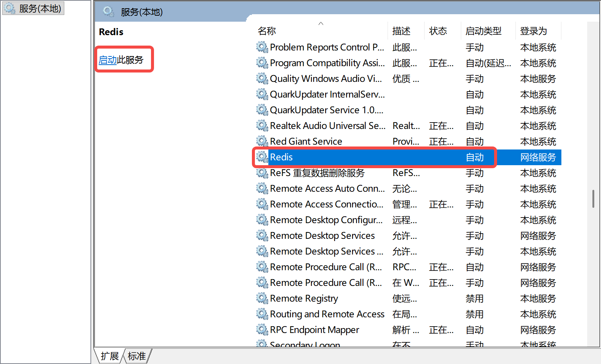Click 自动 startup type of Redis row
The height and width of the screenshot is (364, 601).
tap(475, 157)
